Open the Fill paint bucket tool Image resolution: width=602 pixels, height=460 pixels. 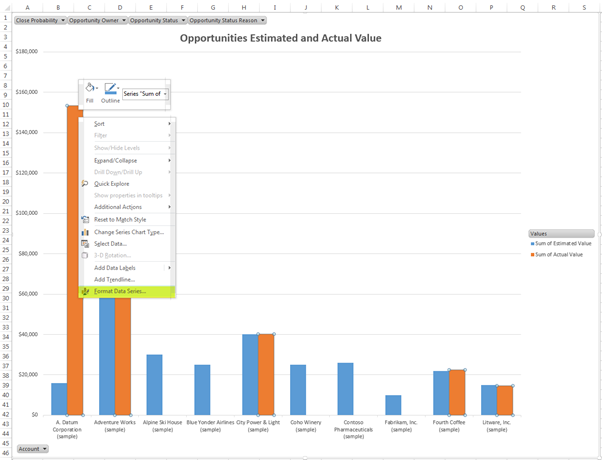[89, 89]
